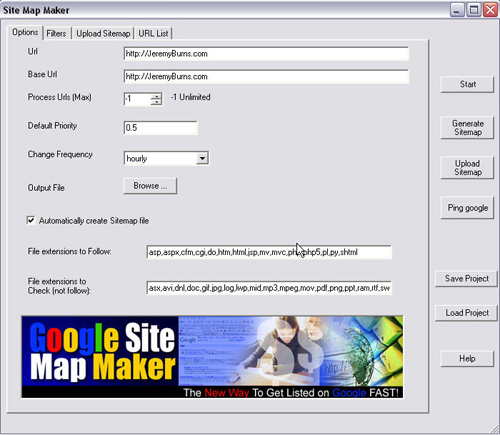Click the Start button
The height and width of the screenshot is (435, 500).
point(467,84)
